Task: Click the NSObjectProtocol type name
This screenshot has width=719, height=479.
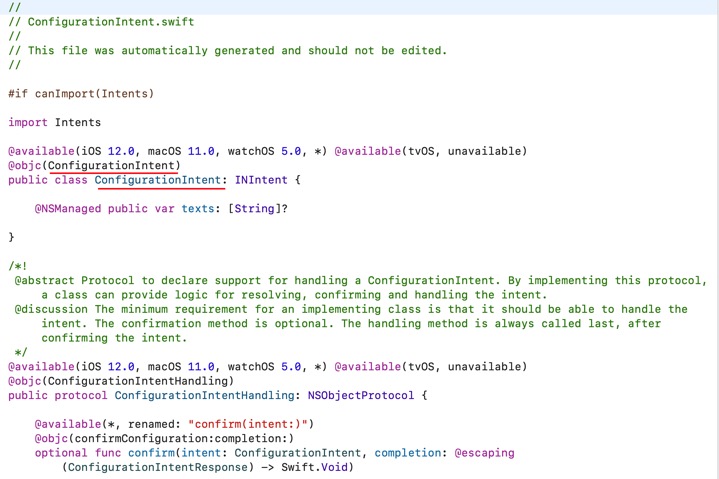Action: [x=351, y=395]
